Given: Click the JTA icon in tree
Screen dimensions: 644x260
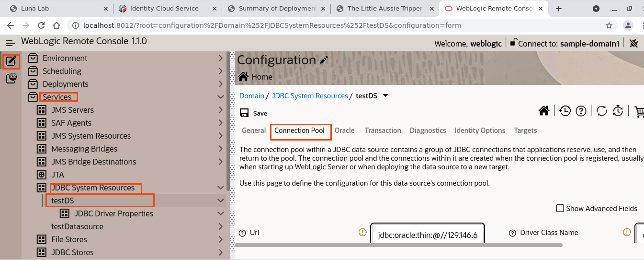Looking at the screenshot, I should 42,175.
